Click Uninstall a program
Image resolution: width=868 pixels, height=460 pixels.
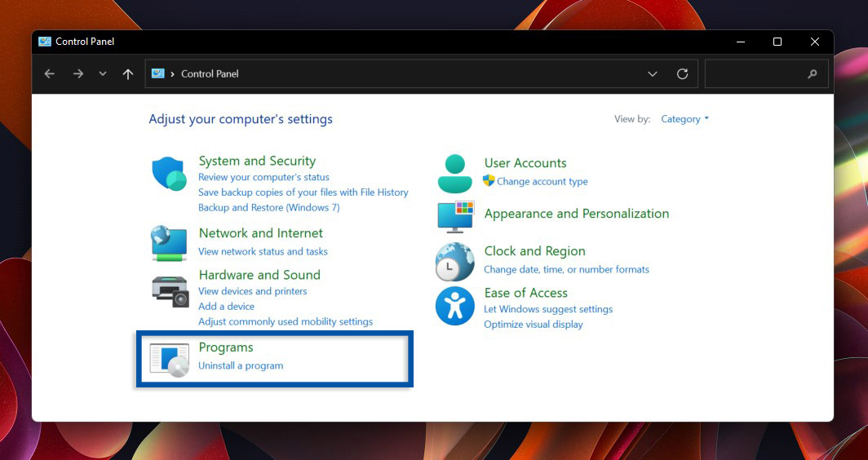241,365
